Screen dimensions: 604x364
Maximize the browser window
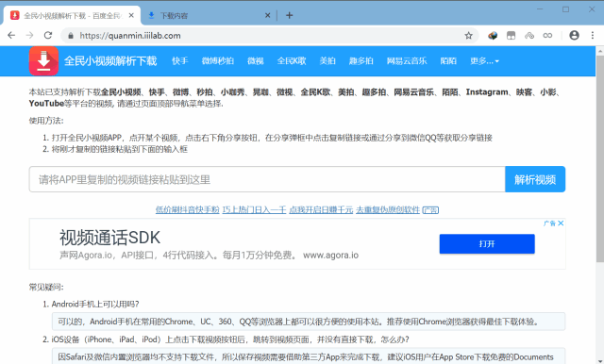pos(565,9)
